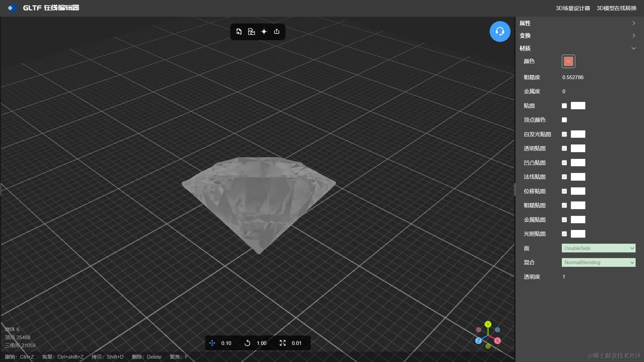Image resolution: width=644 pixels, height=362 pixels.
Task: Click the crosshair target toolbar icon
Action: pos(264,32)
